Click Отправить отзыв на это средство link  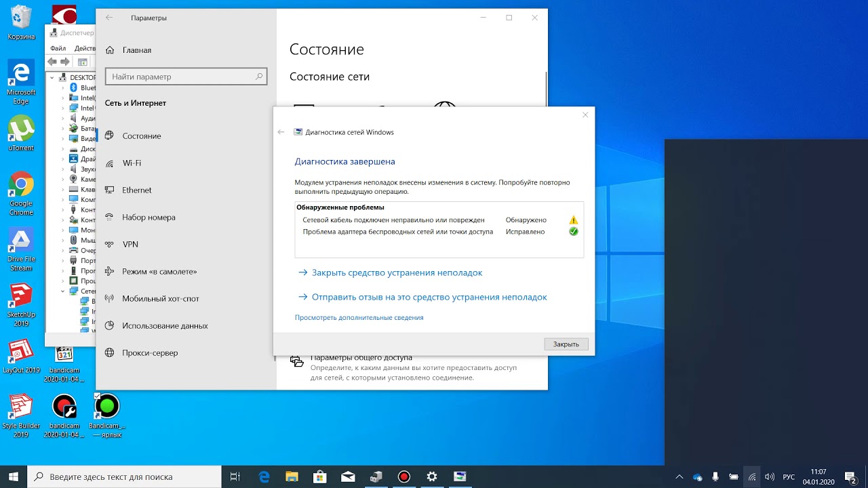tap(429, 297)
